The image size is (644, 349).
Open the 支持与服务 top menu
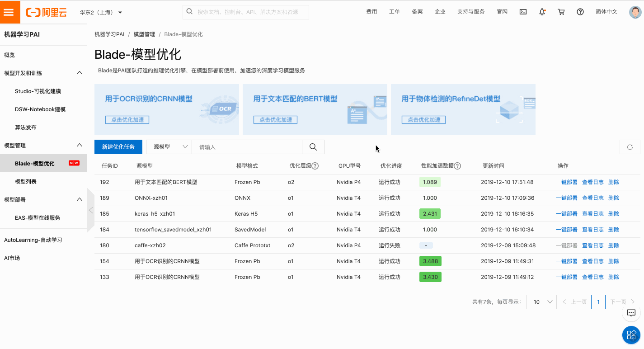(471, 12)
